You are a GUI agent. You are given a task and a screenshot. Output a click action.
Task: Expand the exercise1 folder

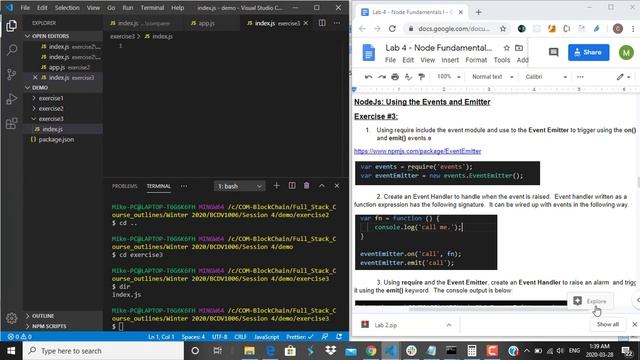[51, 98]
